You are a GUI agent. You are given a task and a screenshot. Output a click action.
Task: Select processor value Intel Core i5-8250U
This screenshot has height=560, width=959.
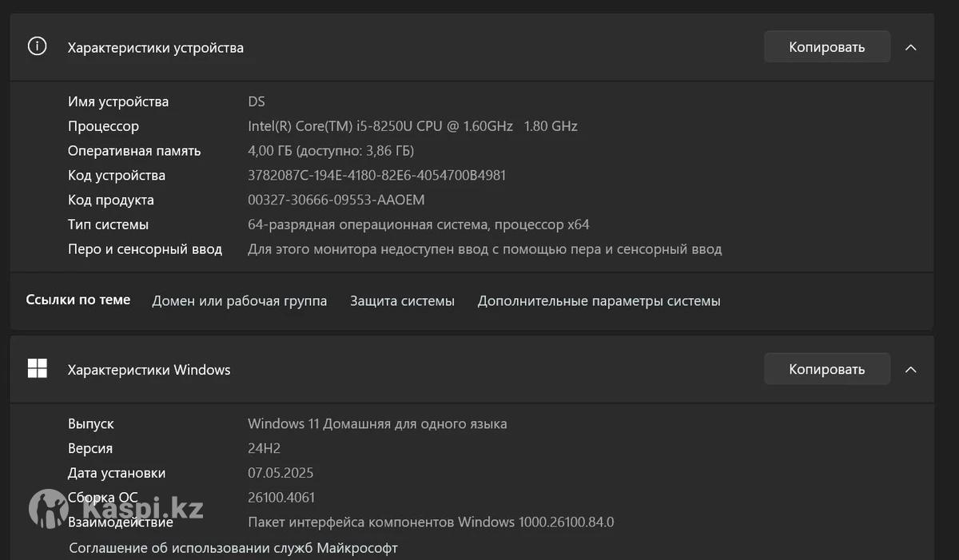(x=412, y=126)
